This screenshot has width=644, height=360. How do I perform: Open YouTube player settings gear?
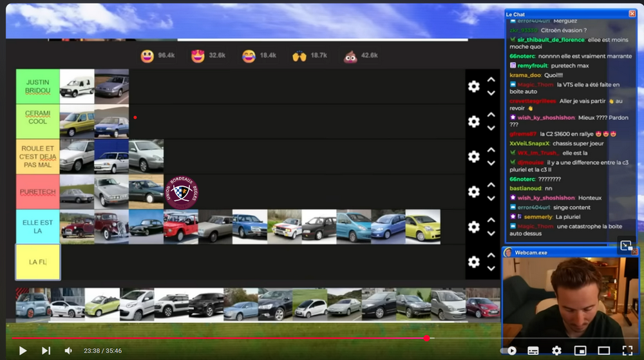coord(556,350)
